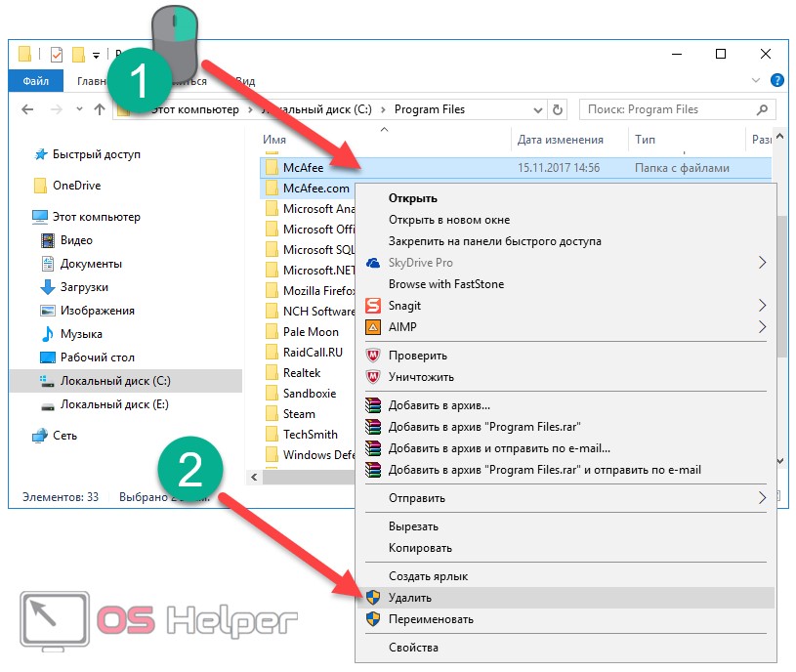The image size is (796, 672).
Task: Click the Music (Музыка) note icon
Action: pyautogui.click(x=48, y=334)
